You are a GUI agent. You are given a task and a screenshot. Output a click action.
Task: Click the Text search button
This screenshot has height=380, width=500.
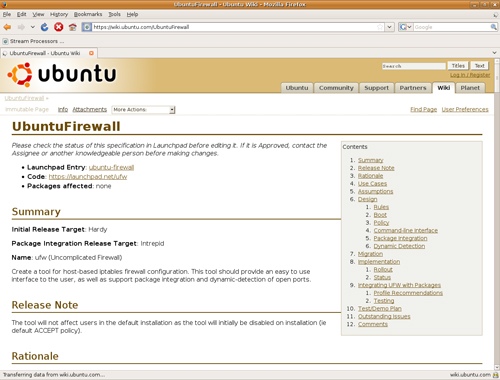[x=480, y=66]
